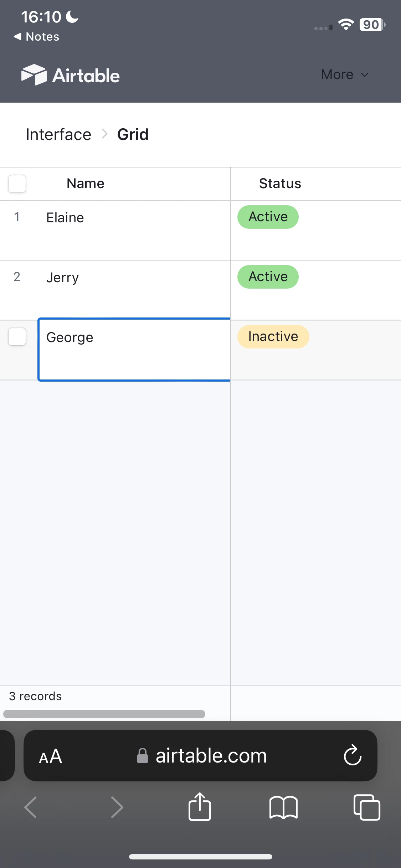Go back using Safari back arrow
The width and height of the screenshot is (401, 868).
[31, 807]
